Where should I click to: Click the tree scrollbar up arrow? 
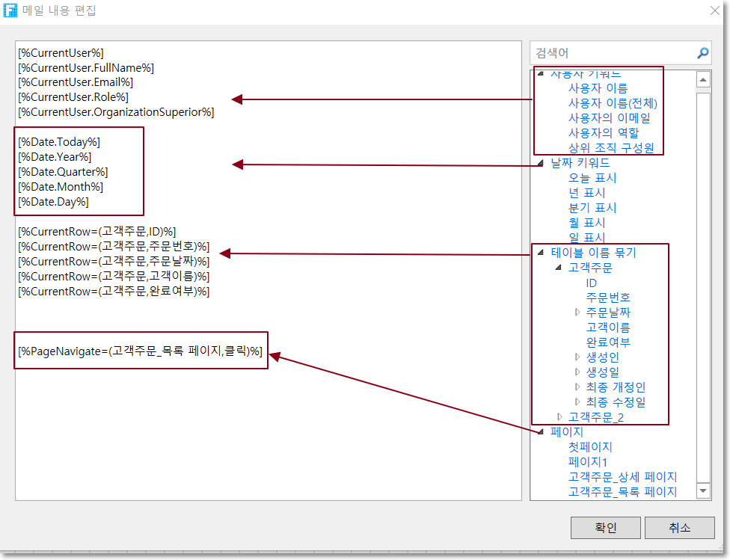(x=703, y=79)
